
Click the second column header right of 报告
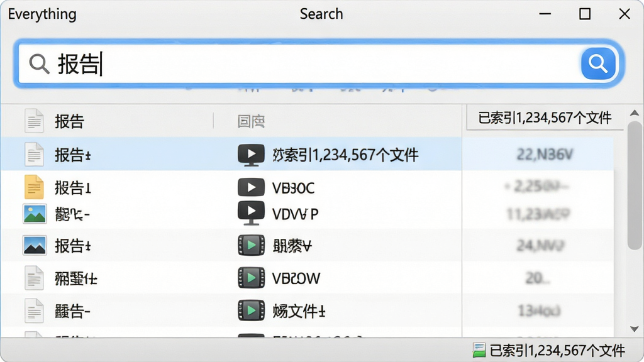click(x=251, y=121)
